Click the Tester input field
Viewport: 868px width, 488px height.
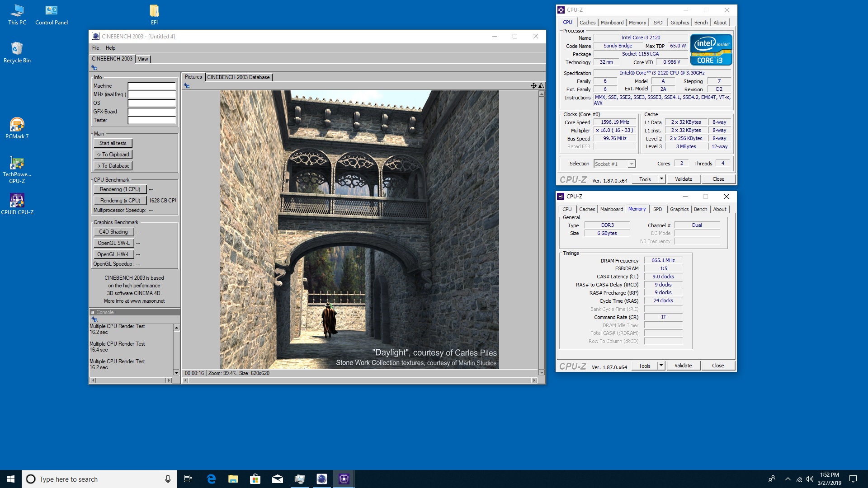(151, 120)
